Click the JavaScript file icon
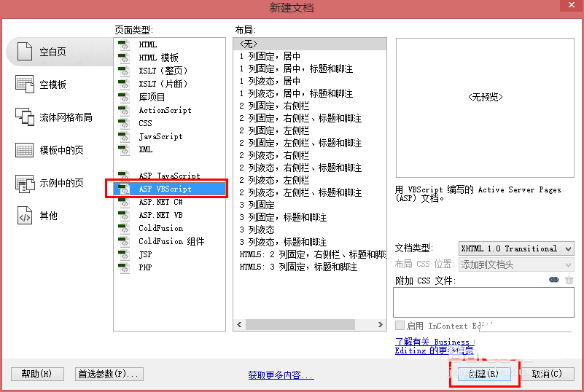The height and width of the screenshot is (392, 584). (124, 136)
